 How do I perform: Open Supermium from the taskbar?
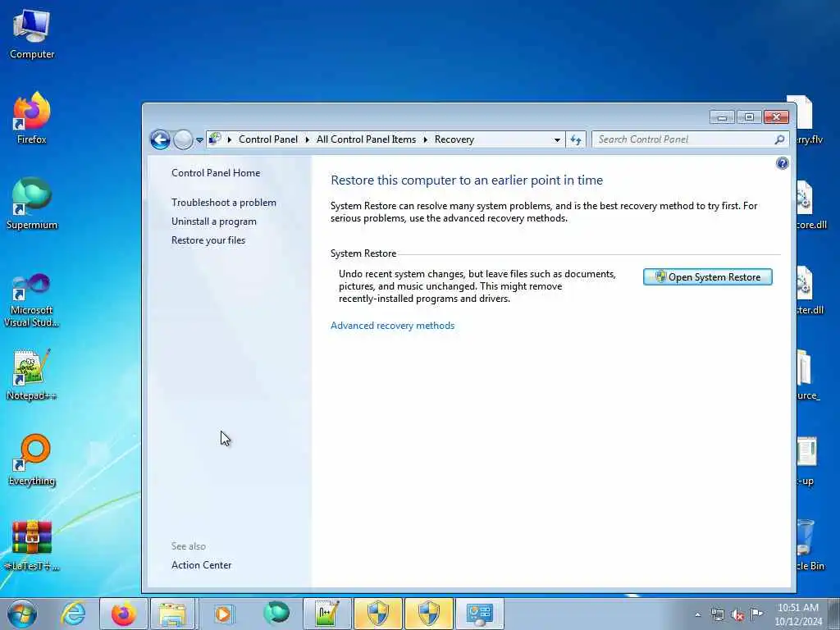coord(276,614)
